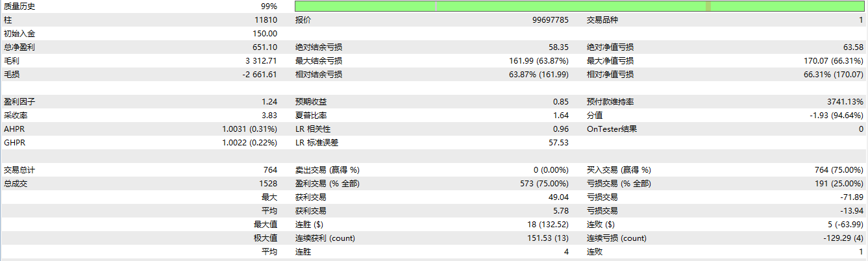Click the value 63.87% (161.99)
The image size is (868, 261).
pyautogui.click(x=539, y=75)
